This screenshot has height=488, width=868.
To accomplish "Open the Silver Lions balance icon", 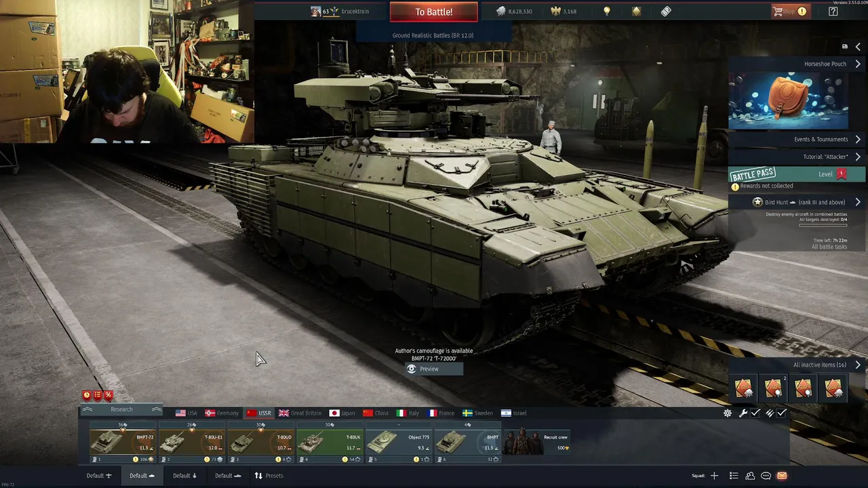I will coord(501,12).
